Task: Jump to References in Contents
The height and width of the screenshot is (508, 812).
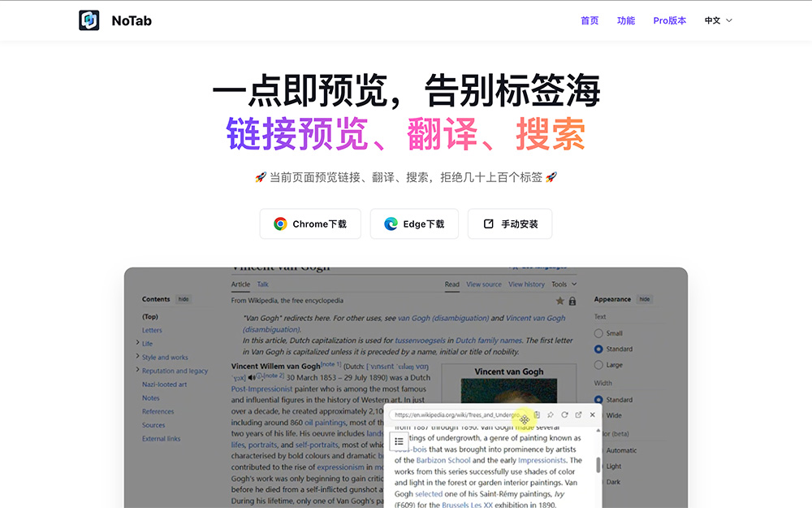Action: tap(158, 411)
